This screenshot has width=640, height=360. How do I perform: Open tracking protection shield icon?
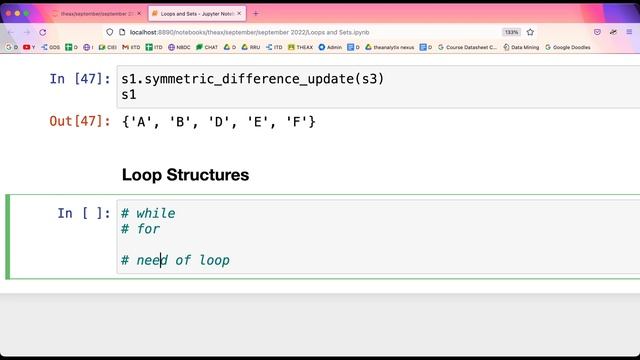pos(109,32)
